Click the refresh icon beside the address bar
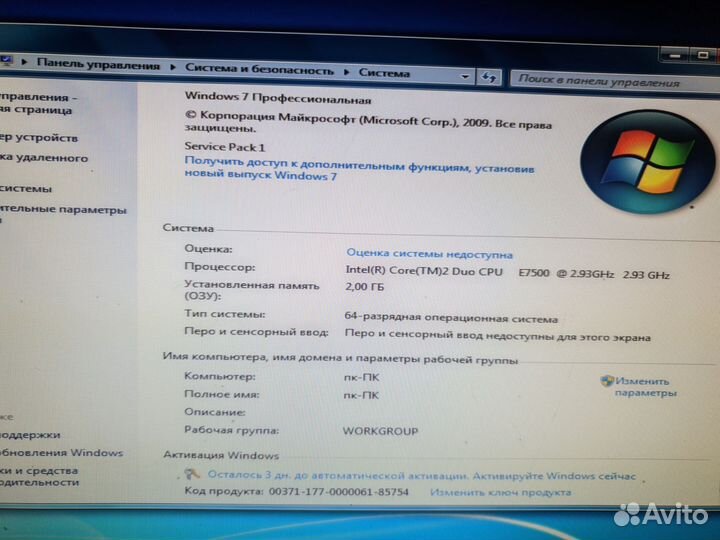The height and width of the screenshot is (540, 720). 489,76
